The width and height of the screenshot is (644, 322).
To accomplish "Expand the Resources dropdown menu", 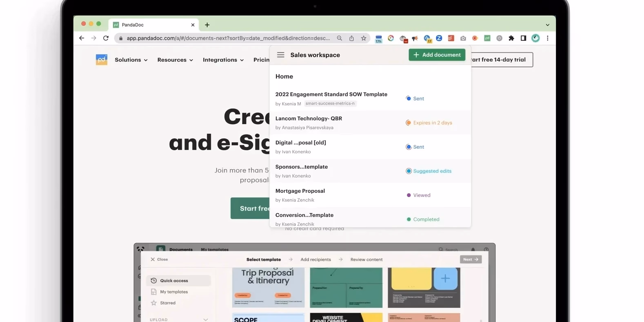I will coord(175,60).
